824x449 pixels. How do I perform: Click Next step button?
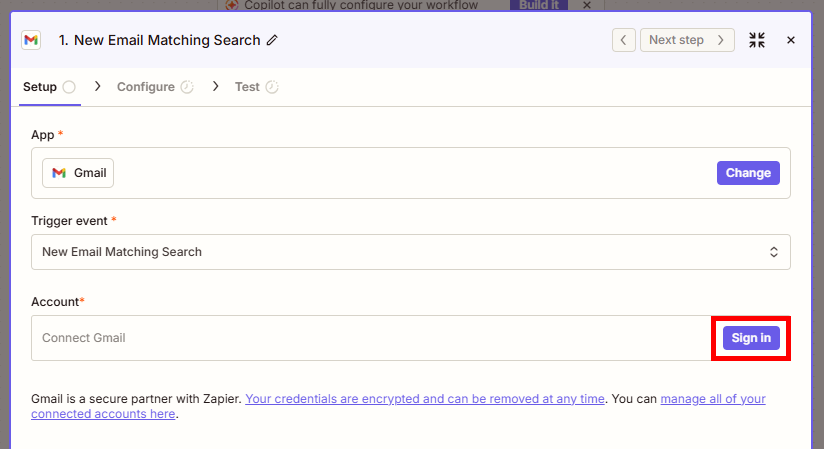(x=687, y=40)
